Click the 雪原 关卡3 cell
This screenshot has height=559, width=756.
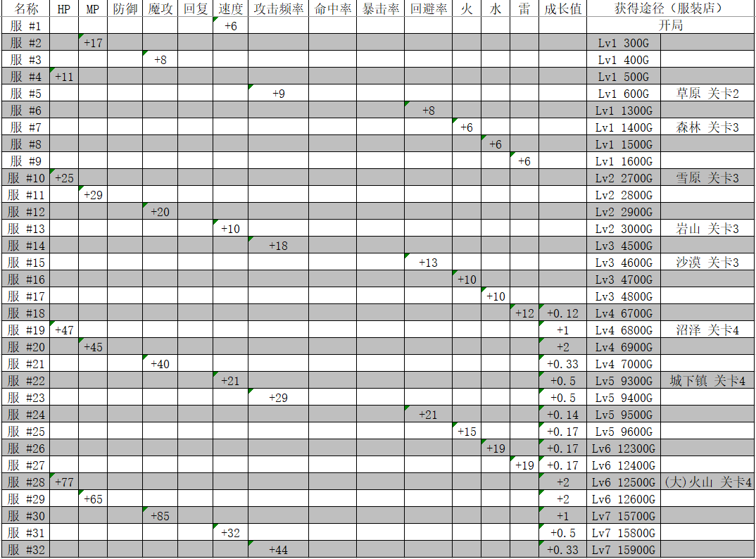pos(707,177)
